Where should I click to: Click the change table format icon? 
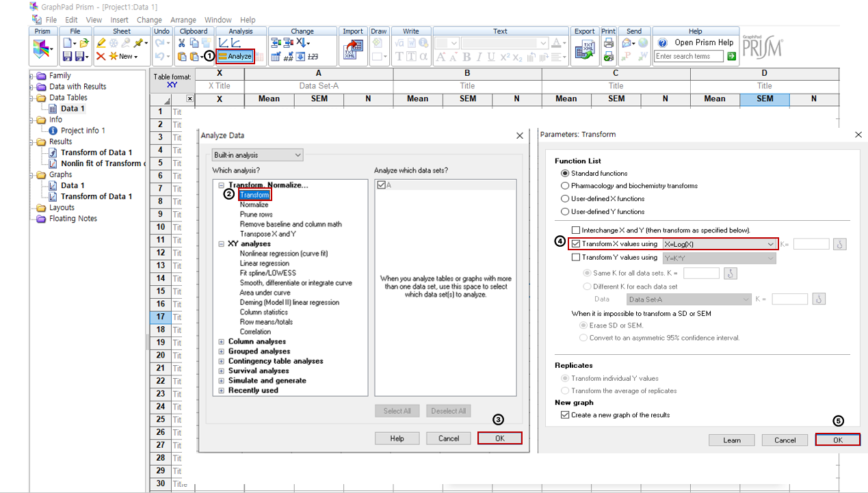(276, 57)
